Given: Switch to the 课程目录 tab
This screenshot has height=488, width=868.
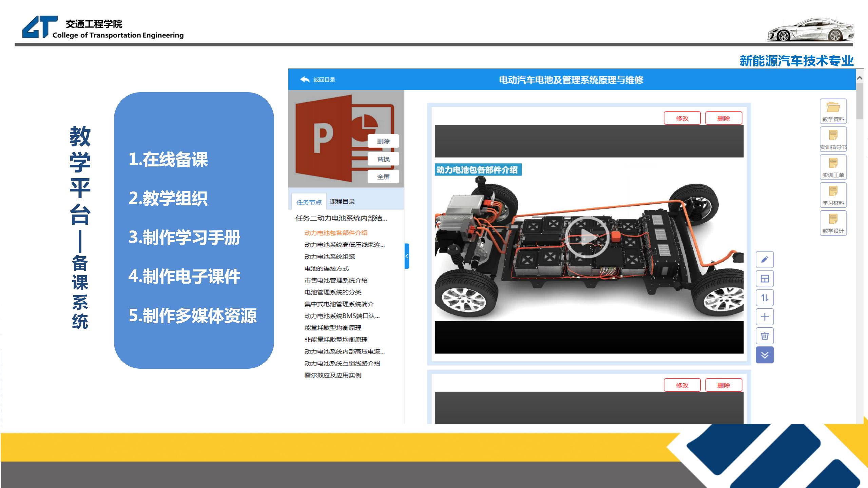Looking at the screenshot, I should (x=342, y=202).
